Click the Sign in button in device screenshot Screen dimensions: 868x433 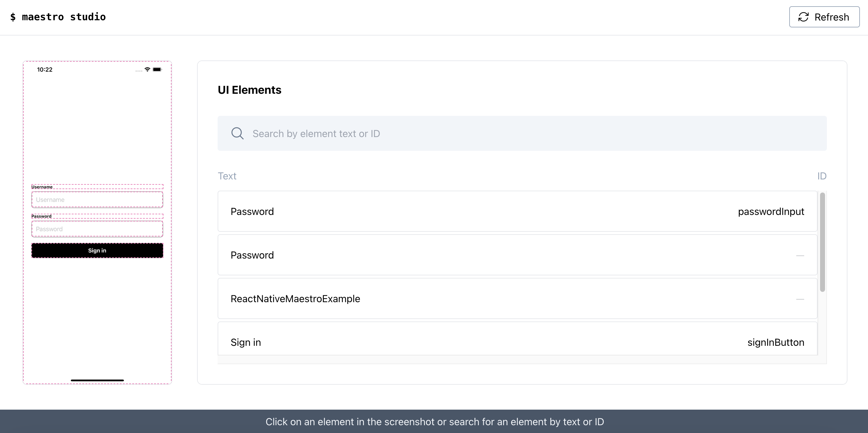coord(97,250)
